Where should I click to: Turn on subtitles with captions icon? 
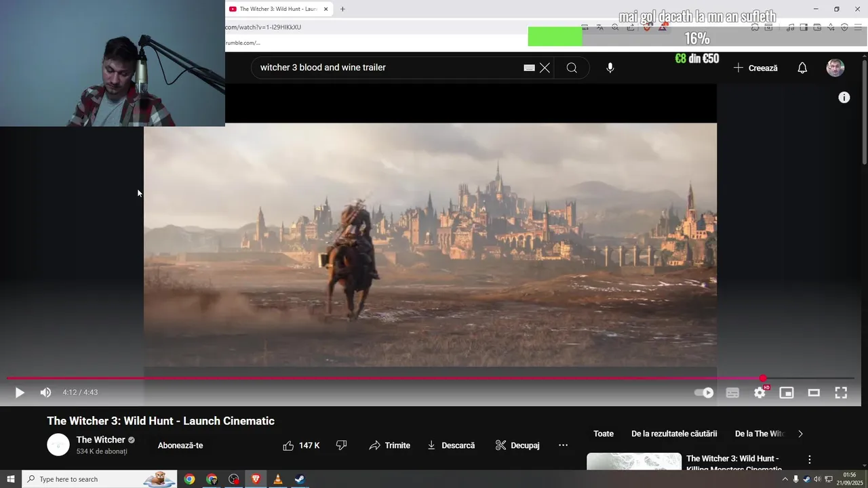(x=732, y=392)
